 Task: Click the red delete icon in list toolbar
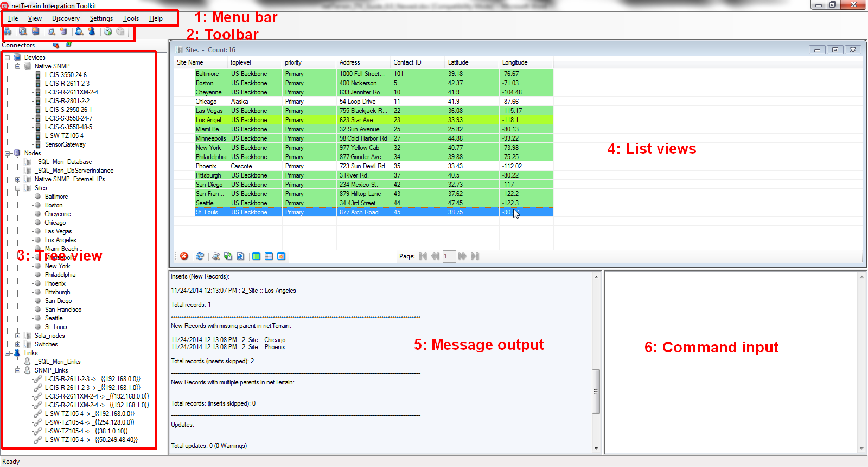click(x=184, y=256)
